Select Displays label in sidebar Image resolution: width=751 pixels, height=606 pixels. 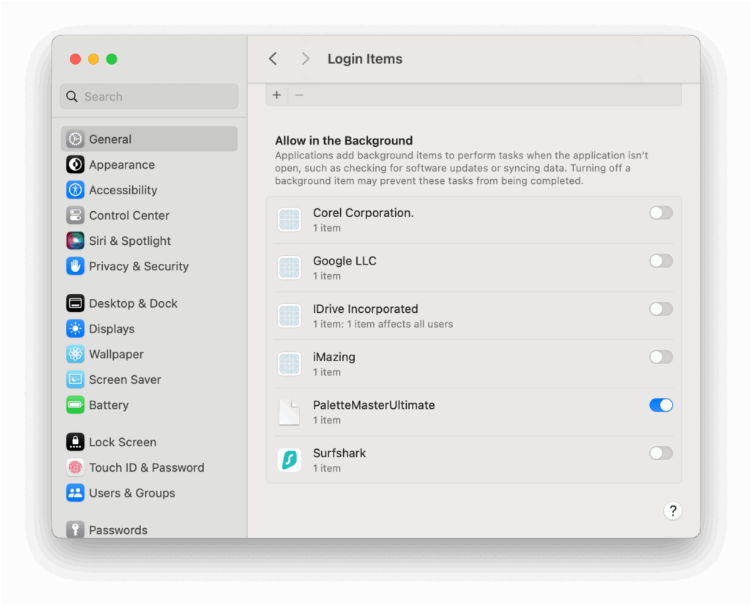point(112,329)
